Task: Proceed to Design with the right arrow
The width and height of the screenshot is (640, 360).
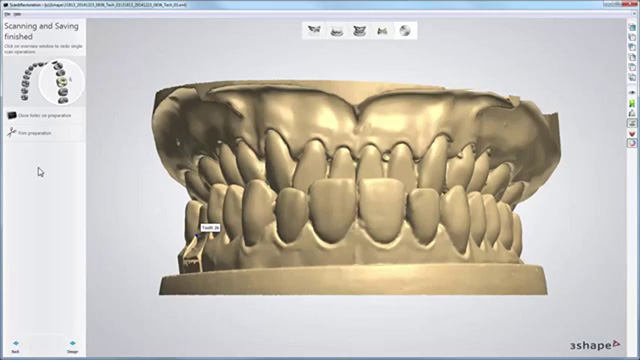Action: pos(72,347)
